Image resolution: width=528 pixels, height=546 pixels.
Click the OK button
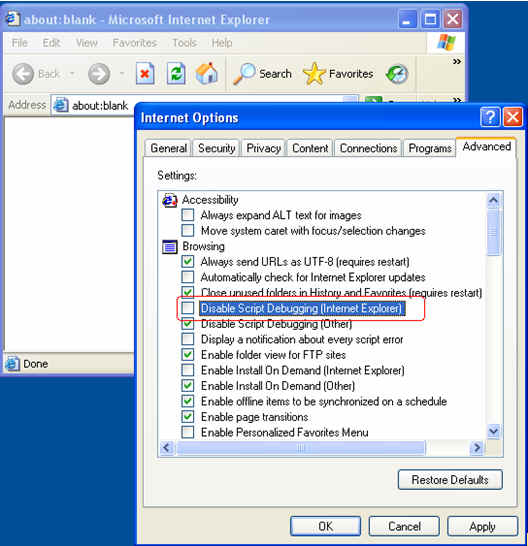point(325,526)
